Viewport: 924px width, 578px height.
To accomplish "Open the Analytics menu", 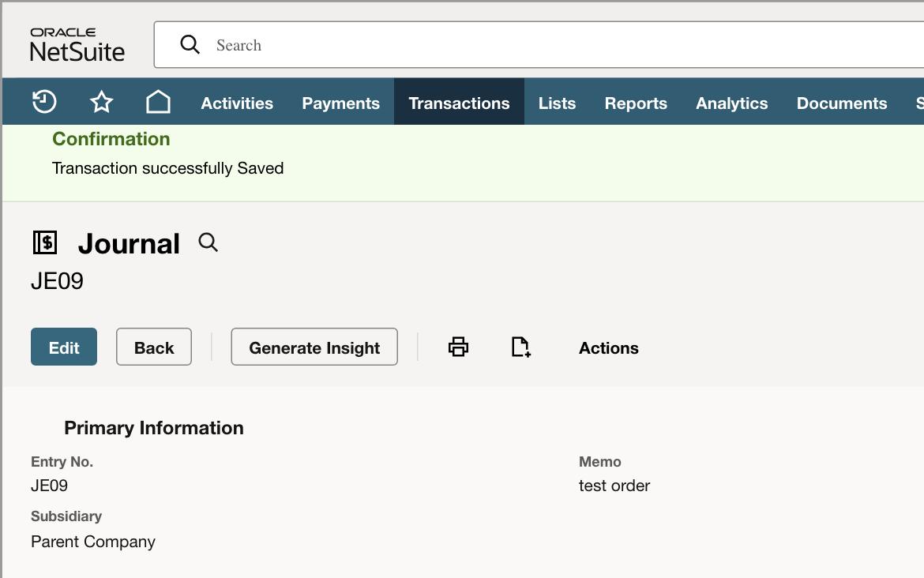I will 732,103.
